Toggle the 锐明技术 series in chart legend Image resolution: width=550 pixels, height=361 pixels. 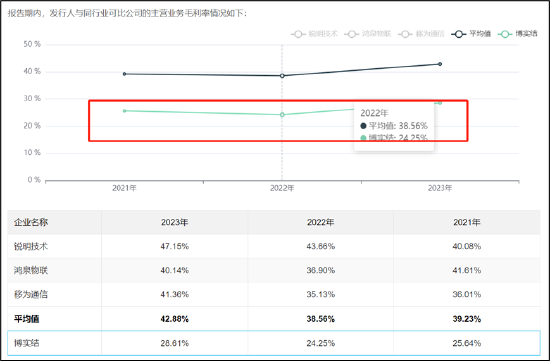point(314,34)
